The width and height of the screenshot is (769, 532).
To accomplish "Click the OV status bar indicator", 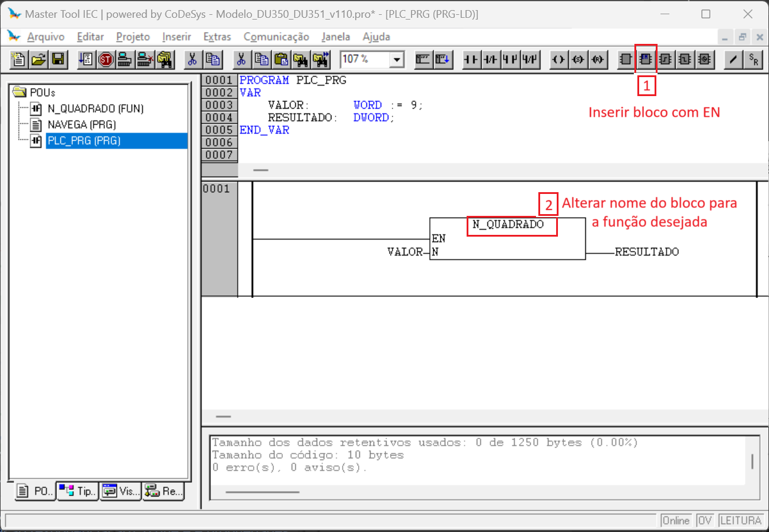I will (x=704, y=521).
